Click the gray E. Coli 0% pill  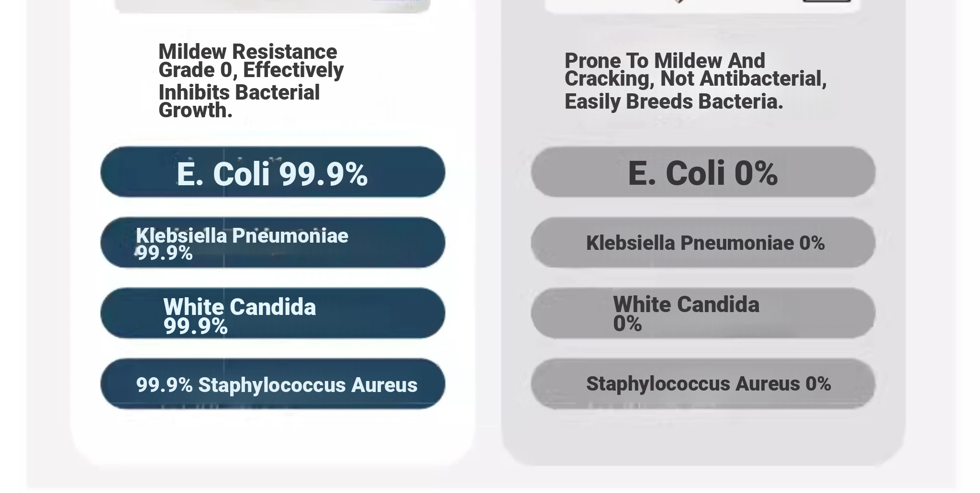(702, 172)
